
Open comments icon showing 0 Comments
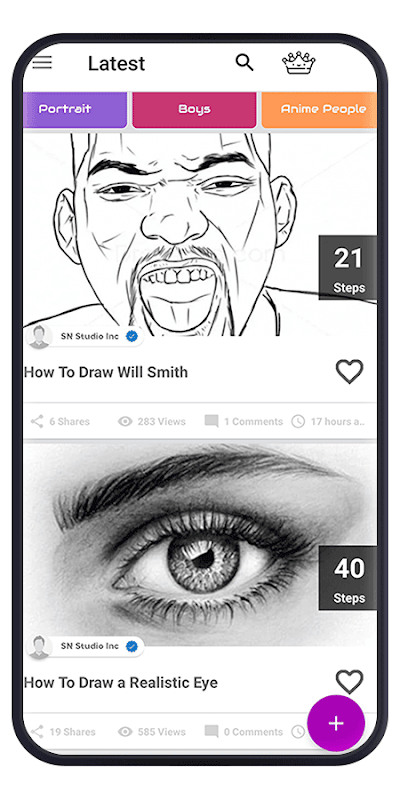pos(211,732)
